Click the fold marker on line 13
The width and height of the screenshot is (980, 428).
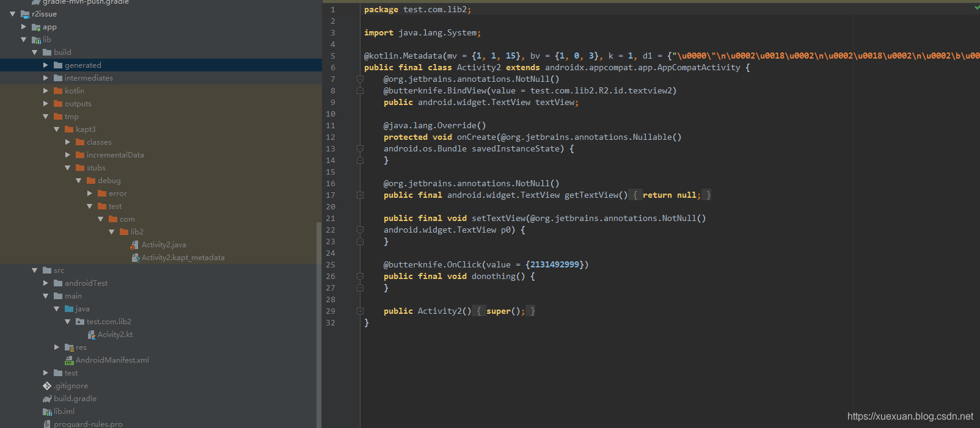(360, 149)
